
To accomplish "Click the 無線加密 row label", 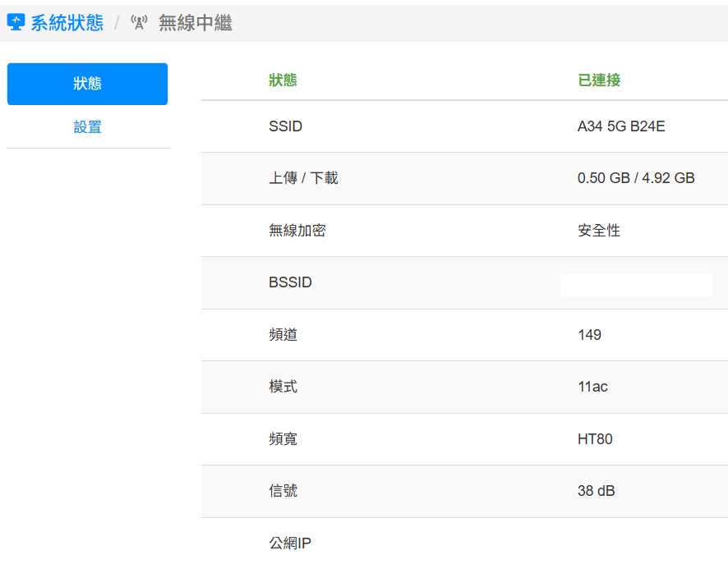I will 297,231.
